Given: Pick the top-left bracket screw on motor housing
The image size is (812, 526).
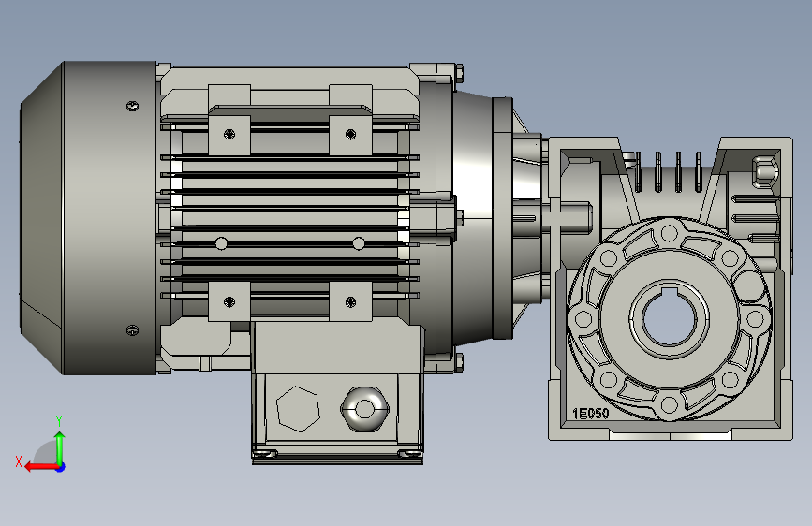Looking at the screenshot, I should pos(229,135).
